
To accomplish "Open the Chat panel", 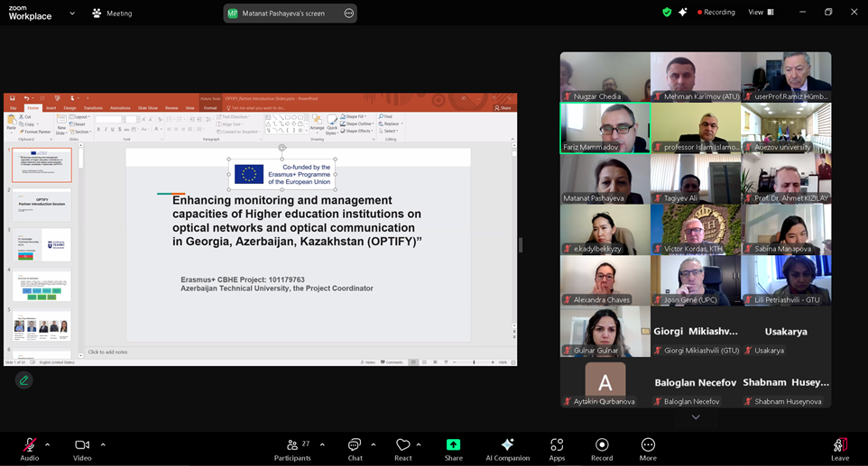I will (355, 449).
